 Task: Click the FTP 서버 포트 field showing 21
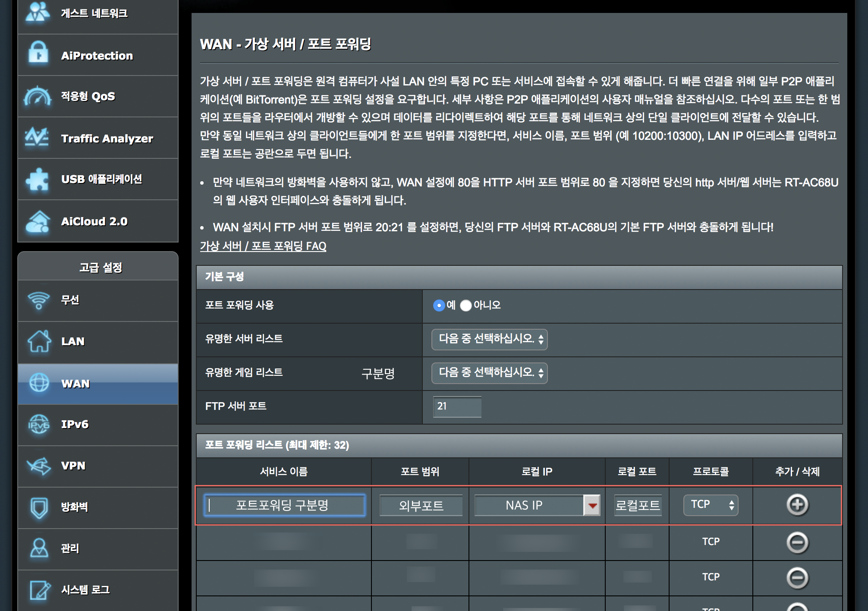[x=457, y=406]
